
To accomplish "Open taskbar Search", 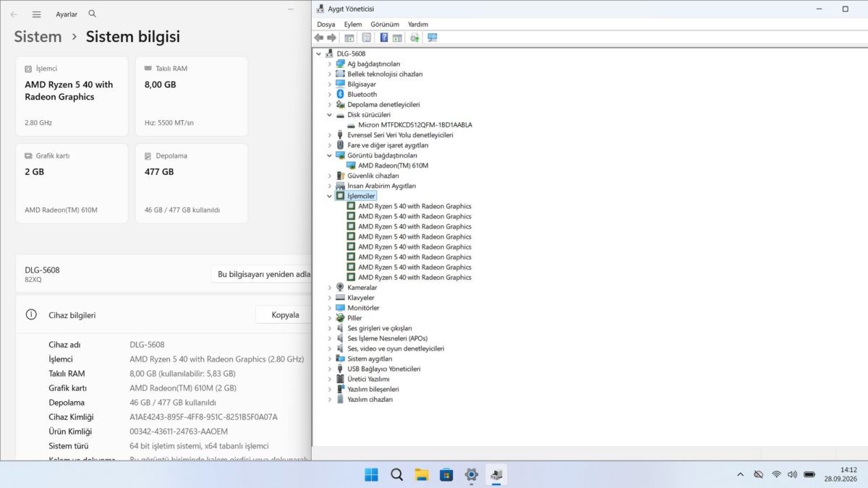I will (396, 474).
